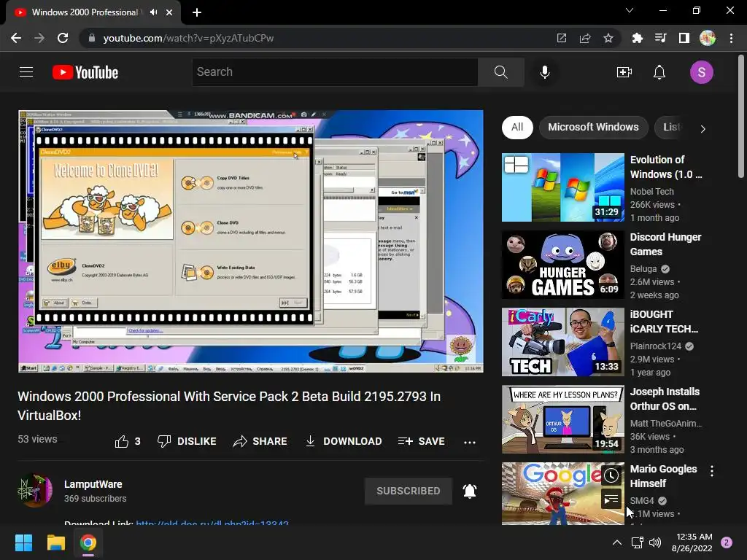Open Nobel Tech channel name

click(x=651, y=192)
